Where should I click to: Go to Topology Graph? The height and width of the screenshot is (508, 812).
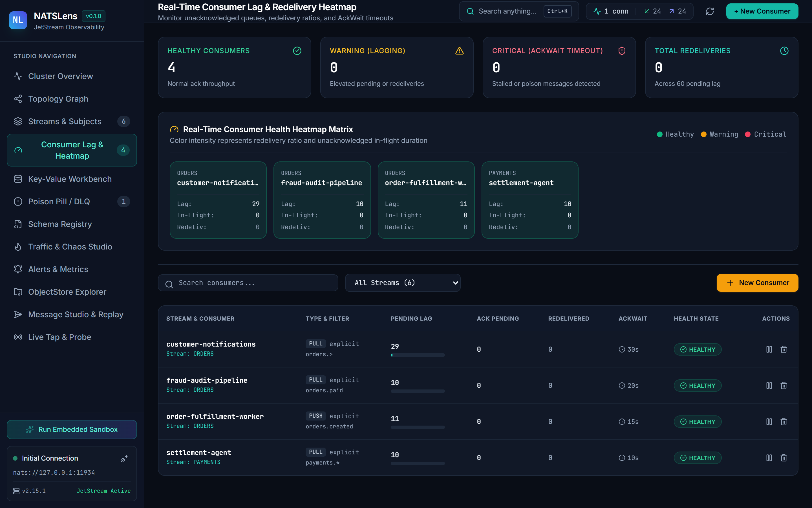(72, 99)
